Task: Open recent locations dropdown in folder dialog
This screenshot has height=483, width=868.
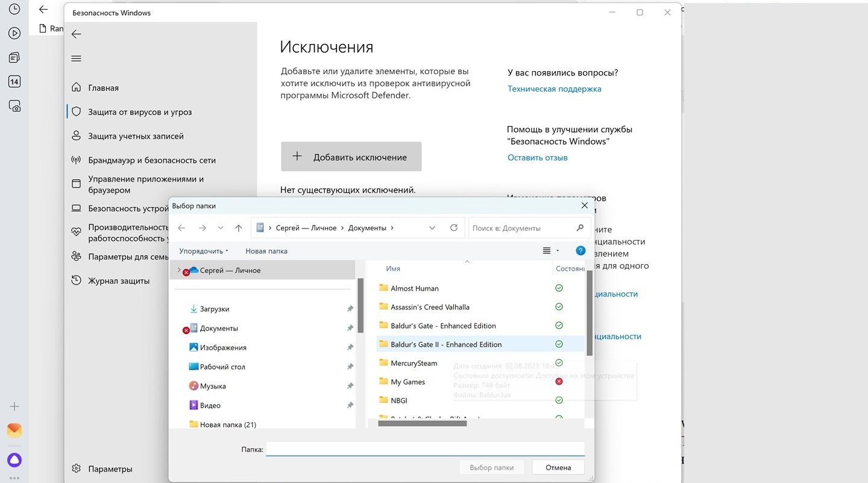Action: (221, 228)
